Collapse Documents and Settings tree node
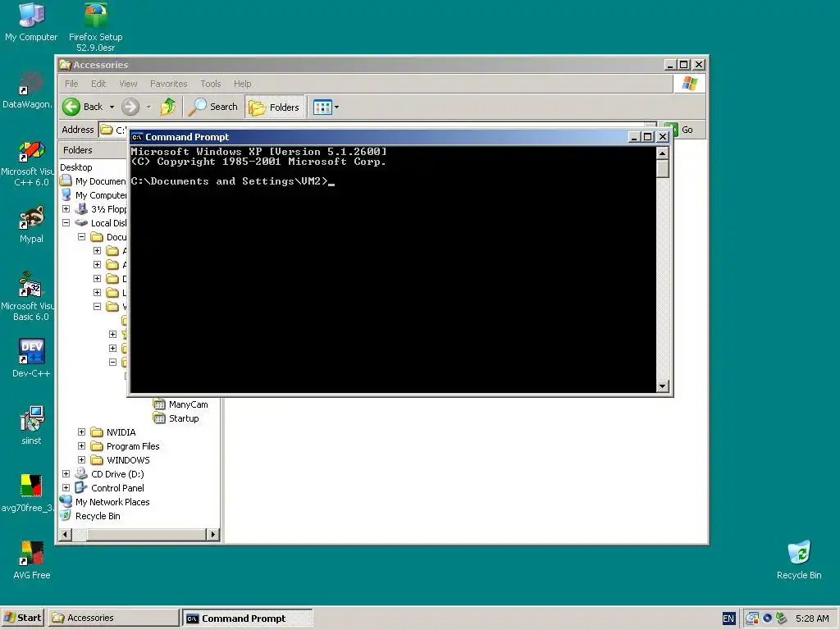The height and width of the screenshot is (630, 840). point(81,237)
